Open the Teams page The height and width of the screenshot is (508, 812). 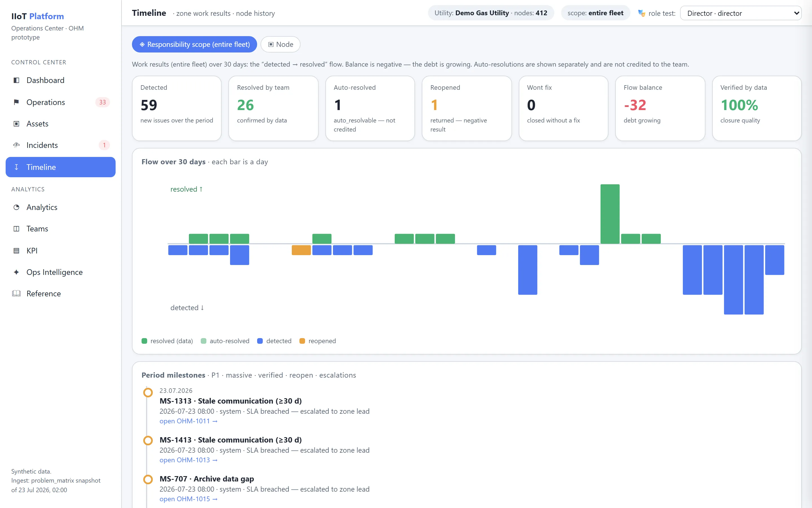pos(60,229)
